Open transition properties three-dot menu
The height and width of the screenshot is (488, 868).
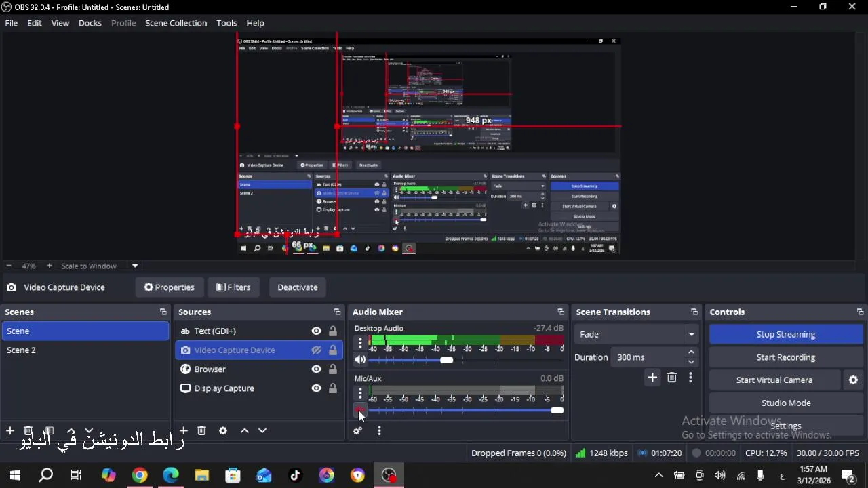690,378
